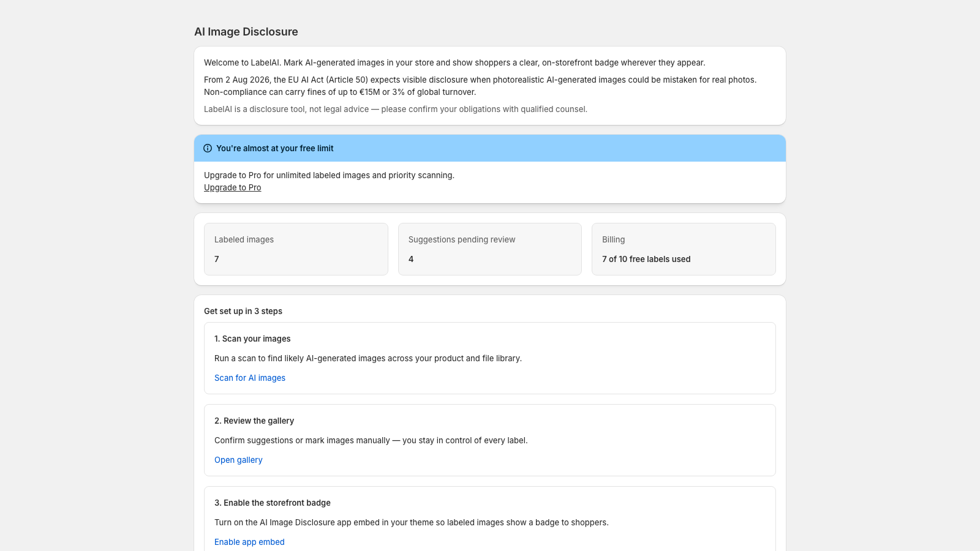The width and height of the screenshot is (980, 551).
Task: Click the 'You're almost at your free limit' heading
Action: click(x=275, y=148)
